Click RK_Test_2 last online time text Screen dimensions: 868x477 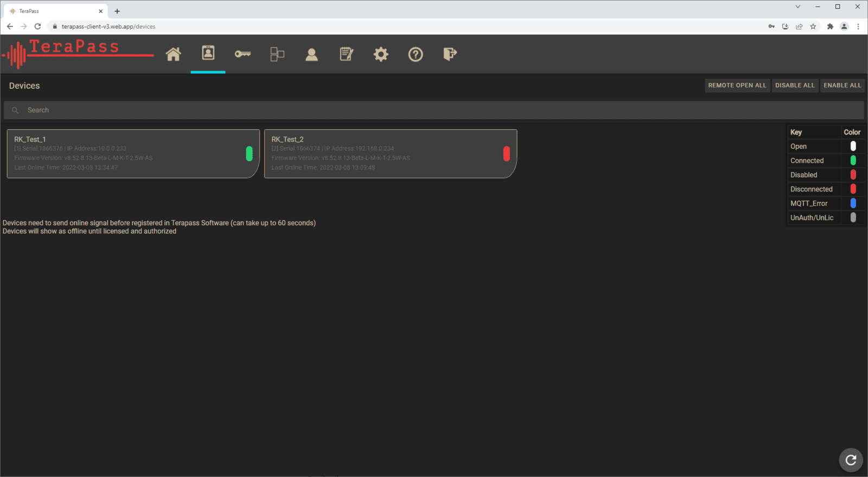click(x=323, y=167)
